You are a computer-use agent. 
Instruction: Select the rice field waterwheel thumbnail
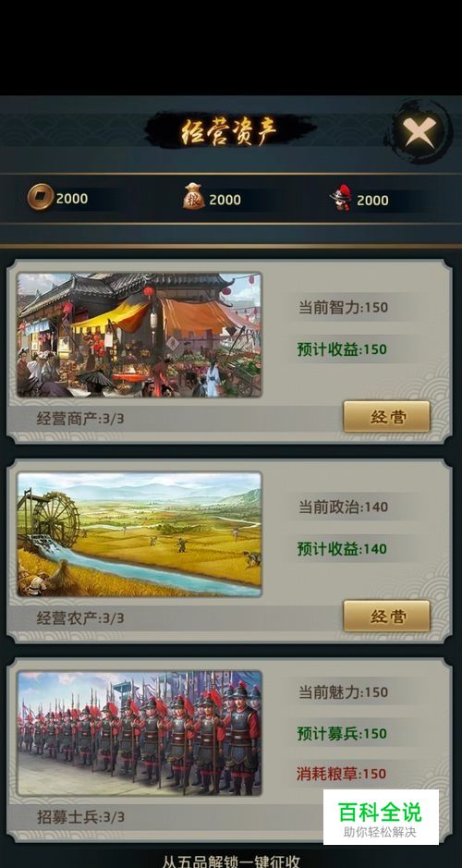click(139, 534)
